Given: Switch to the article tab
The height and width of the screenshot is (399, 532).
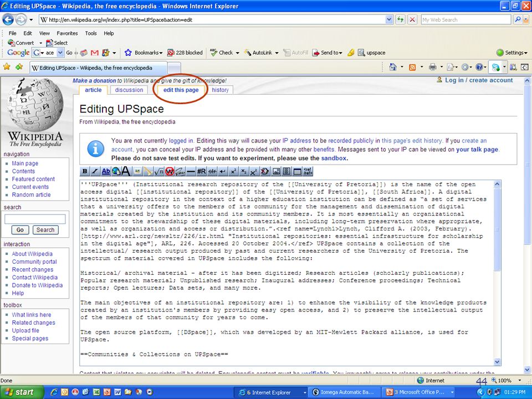Looking at the screenshot, I should 93,90.
